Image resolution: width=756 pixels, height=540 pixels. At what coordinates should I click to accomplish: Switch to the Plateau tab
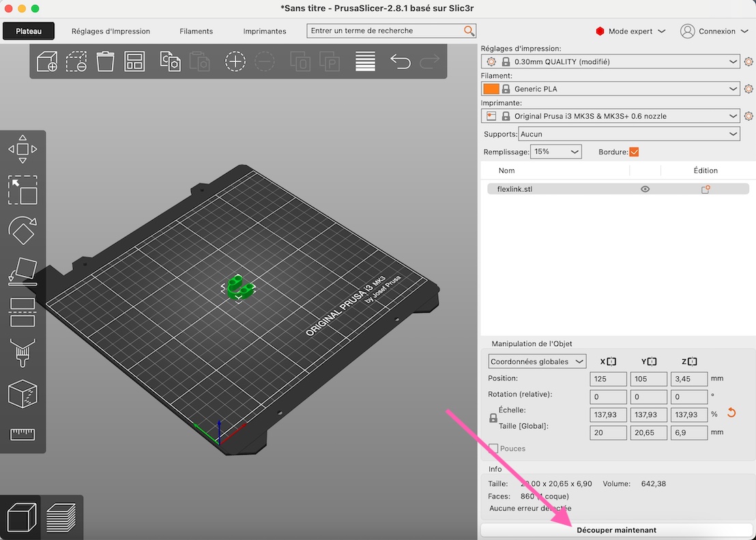[x=29, y=31]
